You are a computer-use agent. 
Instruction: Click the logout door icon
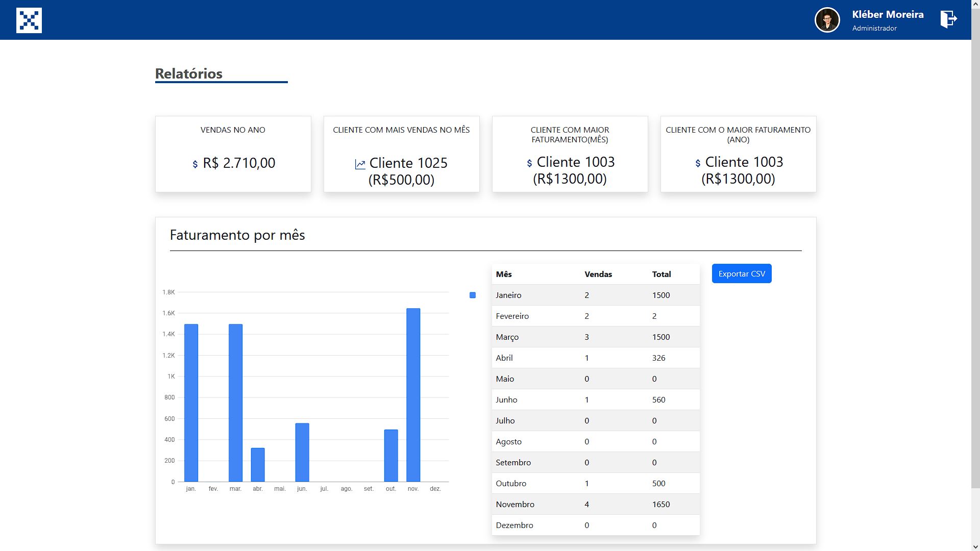tap(948, 19)
